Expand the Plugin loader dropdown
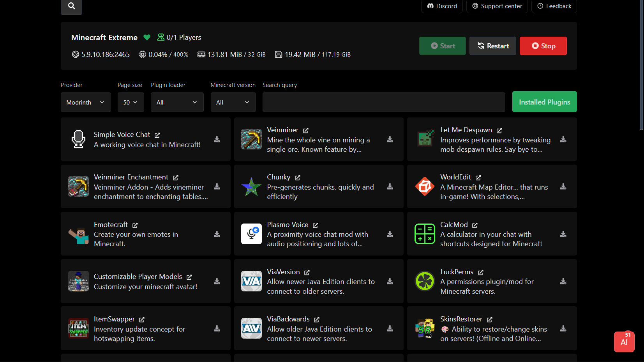Image resolution: width=644 pixels, height=362 pixels. [x=177, y=102]
